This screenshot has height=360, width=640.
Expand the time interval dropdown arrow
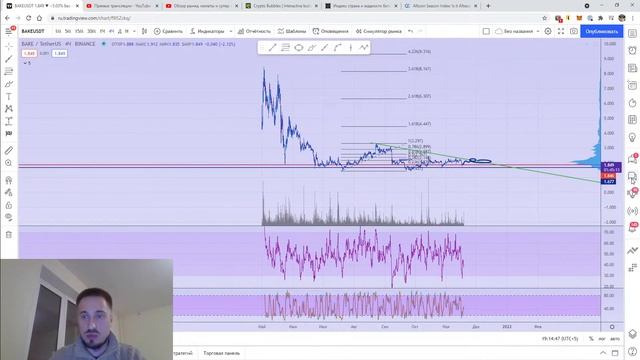tap(134, 31)
